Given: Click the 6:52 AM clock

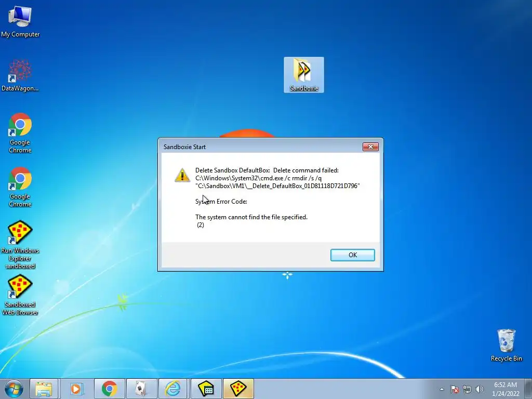Looking at the screenshot, I should [505, 385].
